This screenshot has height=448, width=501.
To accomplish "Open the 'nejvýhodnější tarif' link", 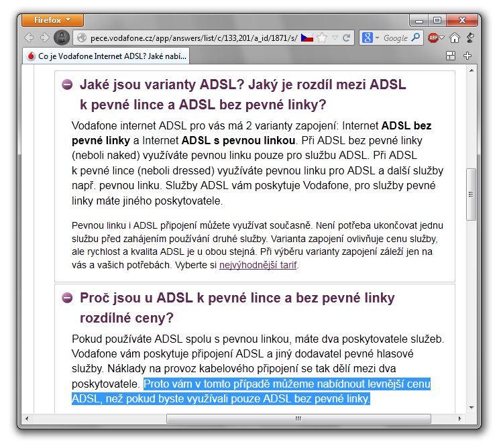I will pyautogui.click(x=258, y=265).
